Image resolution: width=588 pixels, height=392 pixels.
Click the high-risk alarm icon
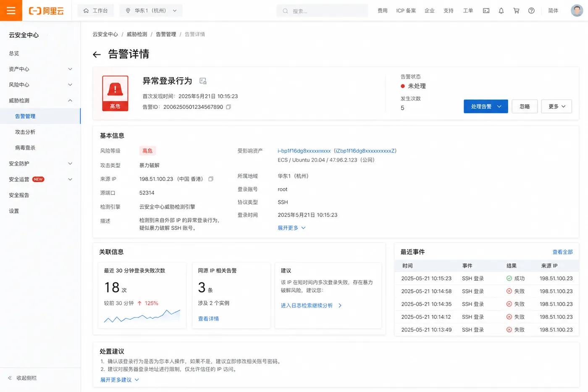[115, 93]
